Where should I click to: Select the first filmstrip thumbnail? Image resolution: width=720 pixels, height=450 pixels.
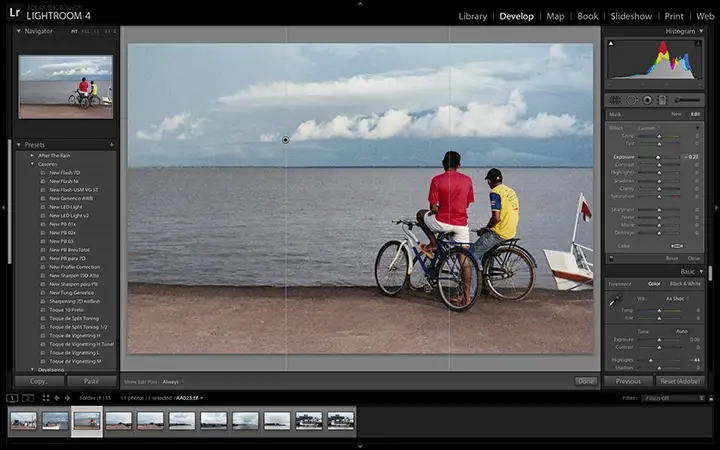coord(23,421)
